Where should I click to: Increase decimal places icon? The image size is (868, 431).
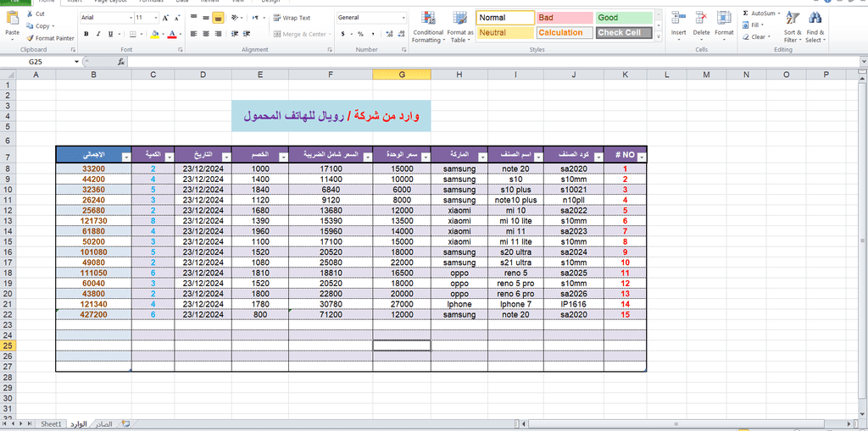point(389,35)
